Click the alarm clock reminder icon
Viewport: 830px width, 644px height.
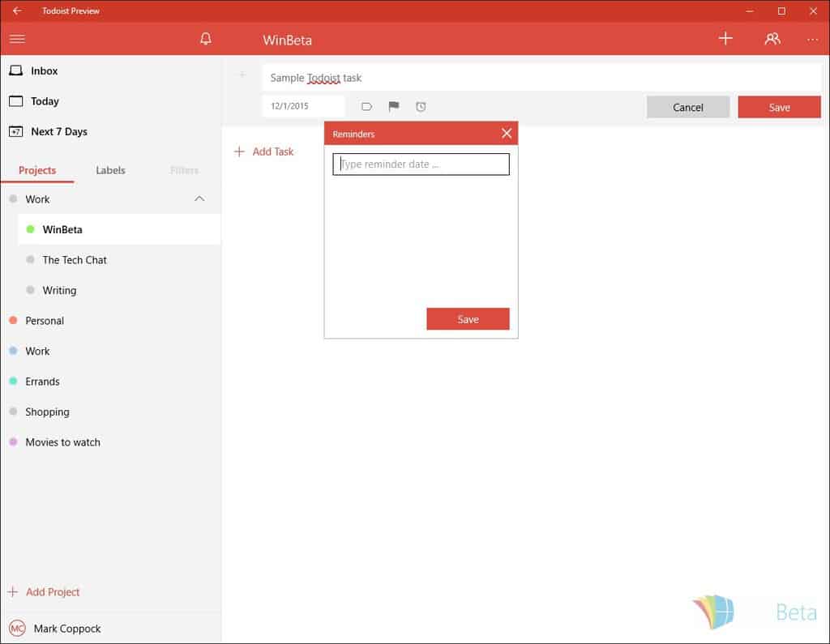click(x=421, y=107)
